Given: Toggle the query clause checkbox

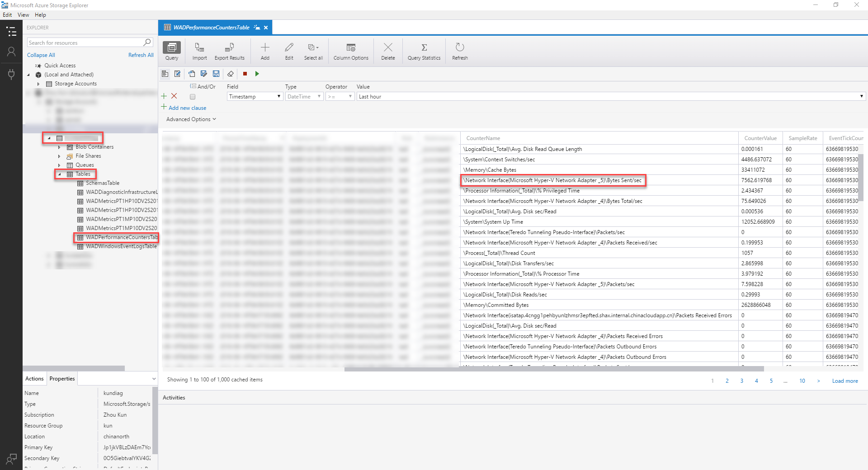Looking at the screenshot, I should click(x=193, y=97).
